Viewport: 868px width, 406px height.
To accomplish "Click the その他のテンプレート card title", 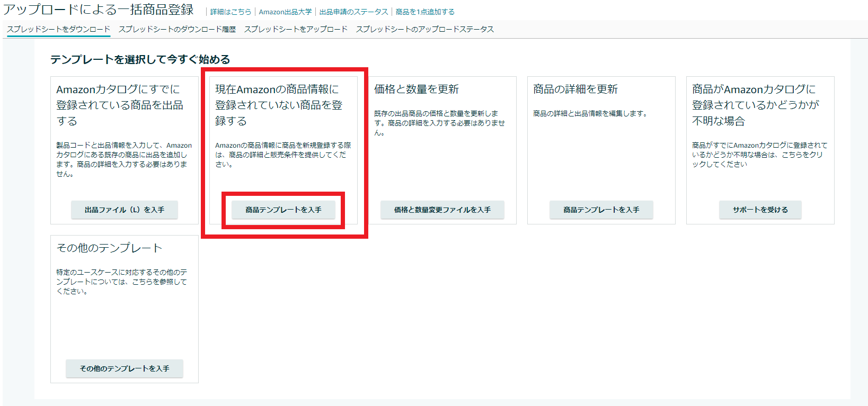I will 109,248.
